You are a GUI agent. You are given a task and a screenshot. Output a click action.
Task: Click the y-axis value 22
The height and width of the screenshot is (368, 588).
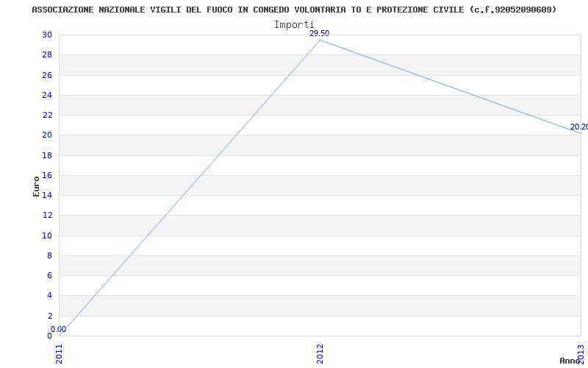coord(47,115)
